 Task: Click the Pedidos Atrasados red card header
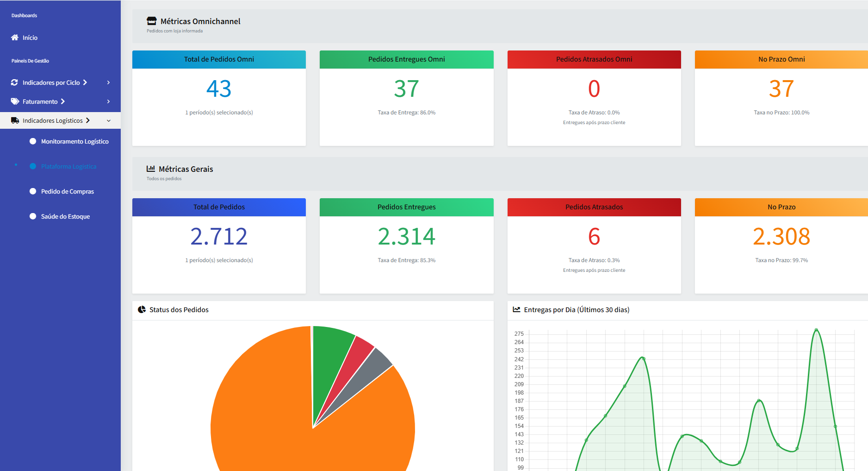coord(594,207)
